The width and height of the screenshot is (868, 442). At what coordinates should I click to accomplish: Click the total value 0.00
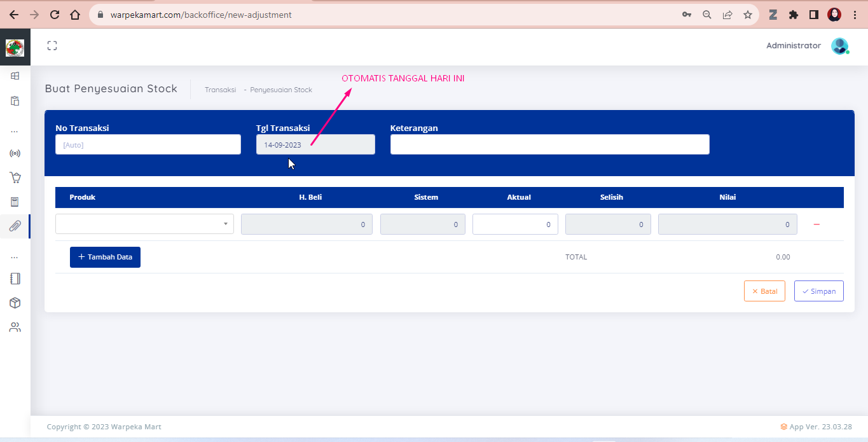pyautogui.click(x=783, y=257)
